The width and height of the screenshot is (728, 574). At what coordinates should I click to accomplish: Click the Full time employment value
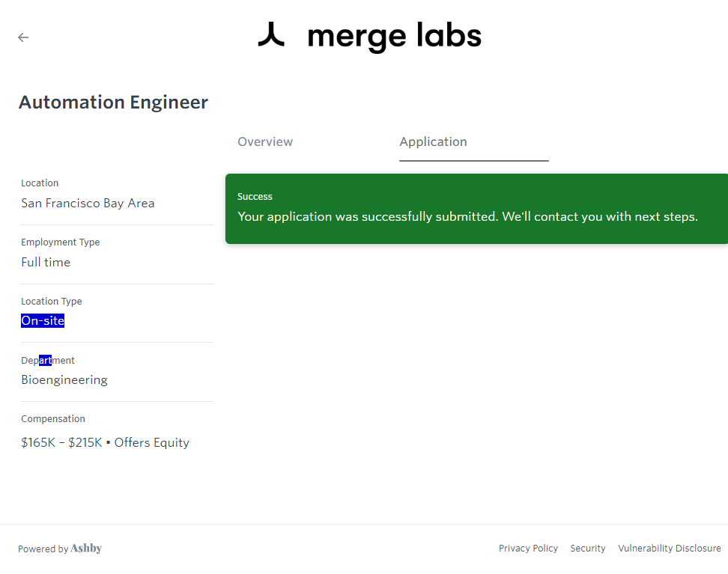tap(46, 263)
